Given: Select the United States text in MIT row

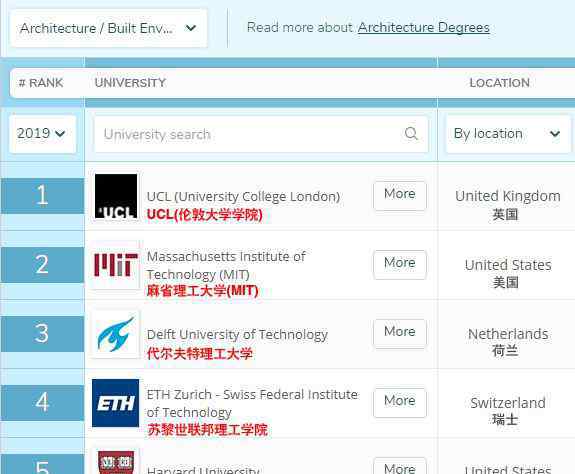Looking at the screenshot, I should click(508, 265).
